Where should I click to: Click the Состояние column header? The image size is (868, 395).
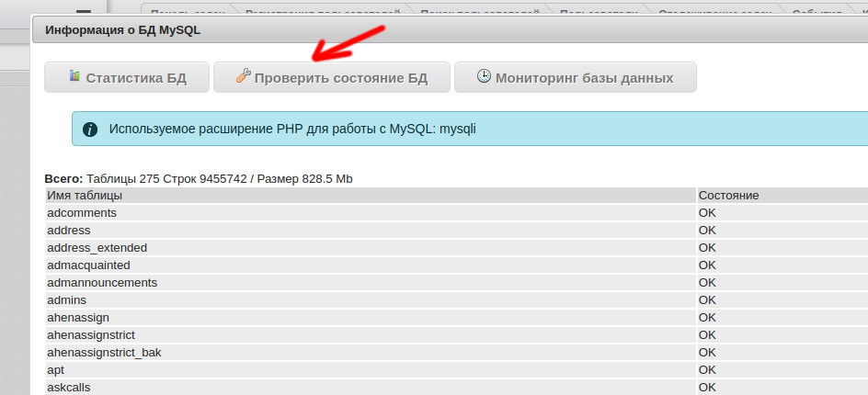pos(728,196)
